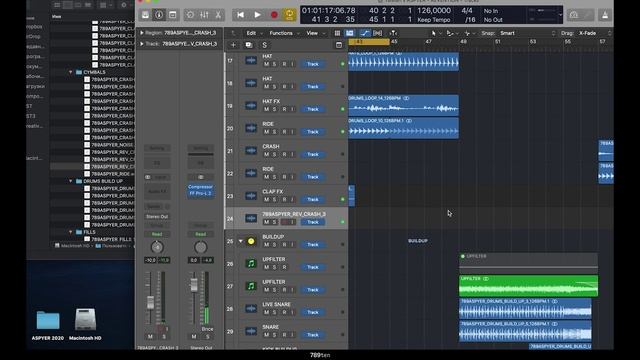This screenshot has width=640, height=360.
Task: Click the Stereo Out volume fader
Action: click(x=194, y=285)
